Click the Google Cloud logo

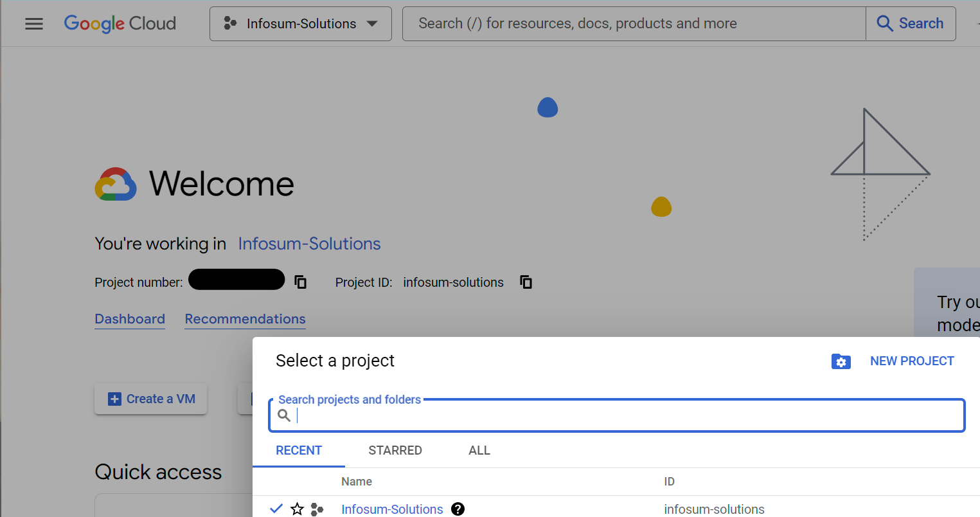120,23
